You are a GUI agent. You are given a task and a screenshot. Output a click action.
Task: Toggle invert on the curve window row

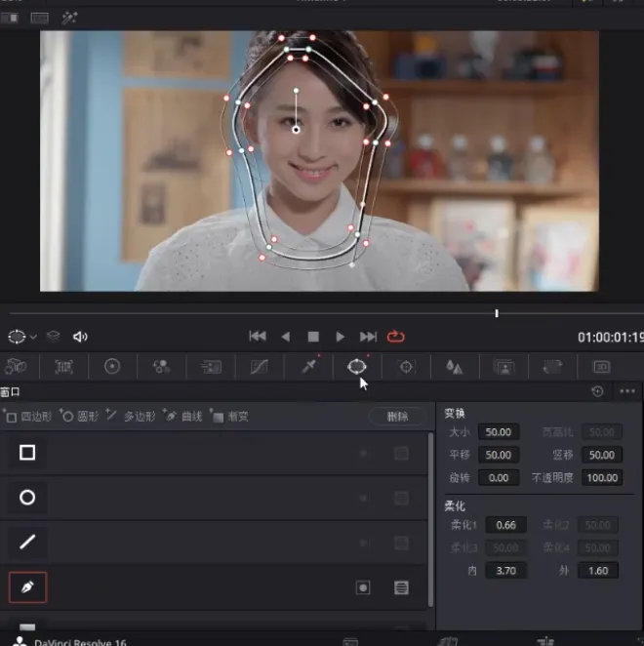pyautogui.click(x=363, y=587)
